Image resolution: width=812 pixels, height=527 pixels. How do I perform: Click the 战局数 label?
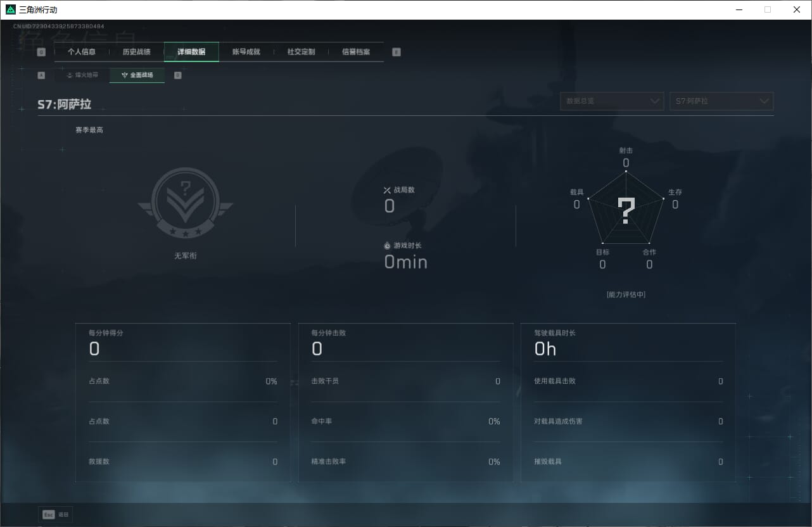404,190
